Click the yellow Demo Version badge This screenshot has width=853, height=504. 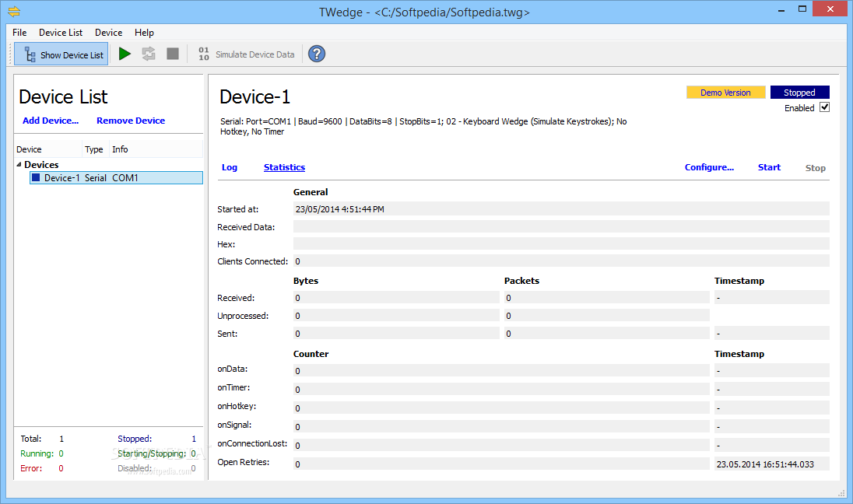click(x=725, y=93)
